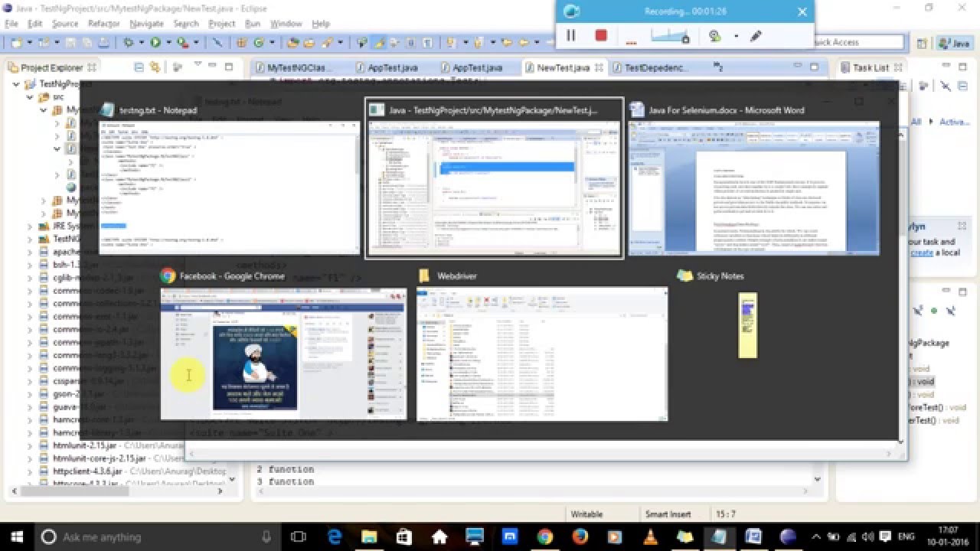Show hidden editor tabs overflow list
Screen dimensions: 980x551
pyautogui.click(x=719, y=67)
